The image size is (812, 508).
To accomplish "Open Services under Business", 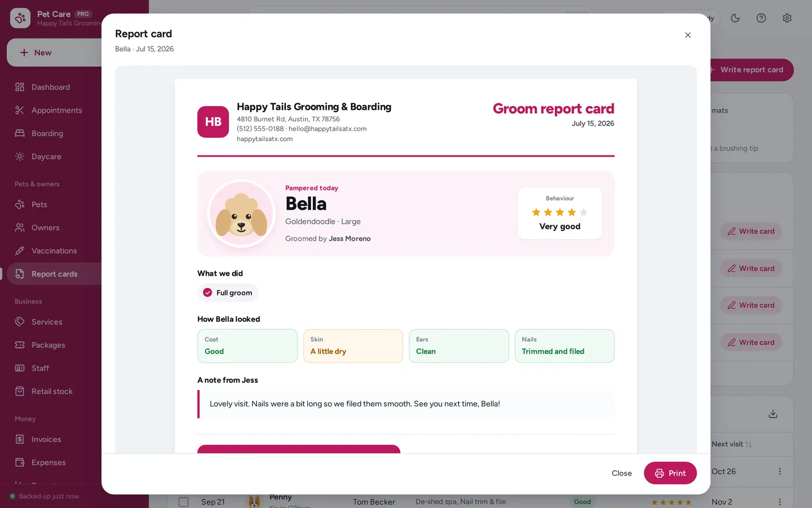I will pos(46,322).
